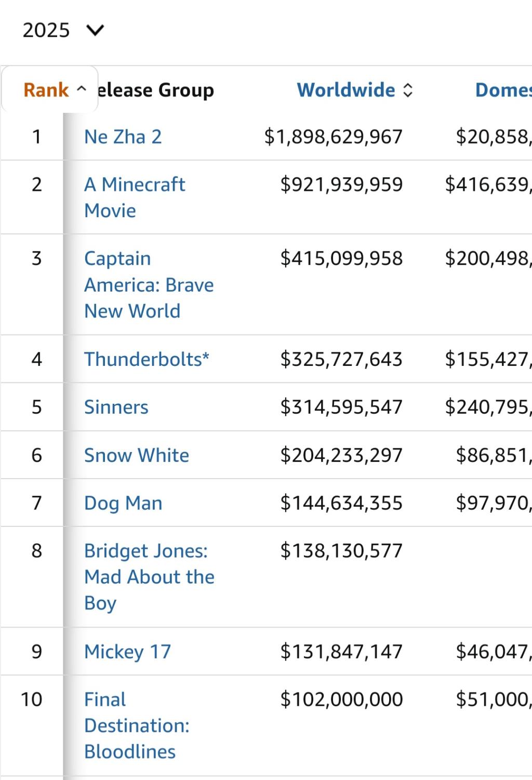Viewport: 532px width, 780px height.
Task: Open the Ne Zha 2 link
Action: (x=123, y=137)
